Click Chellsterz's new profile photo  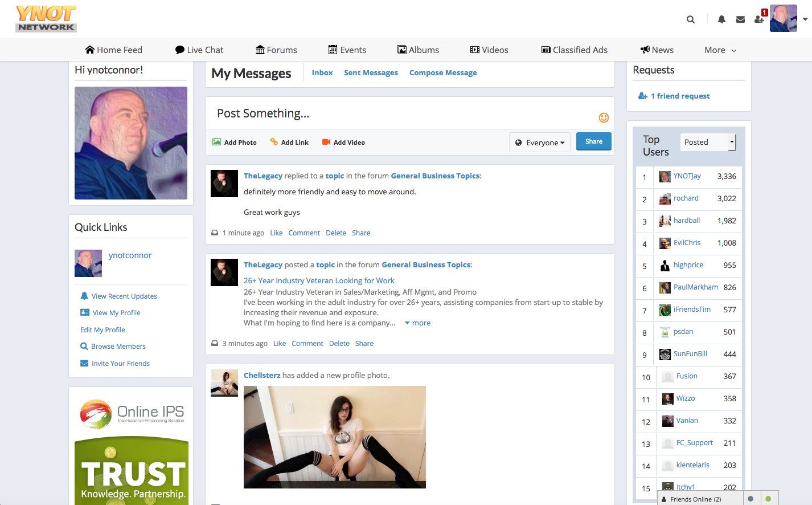click(x=335, y=437)
